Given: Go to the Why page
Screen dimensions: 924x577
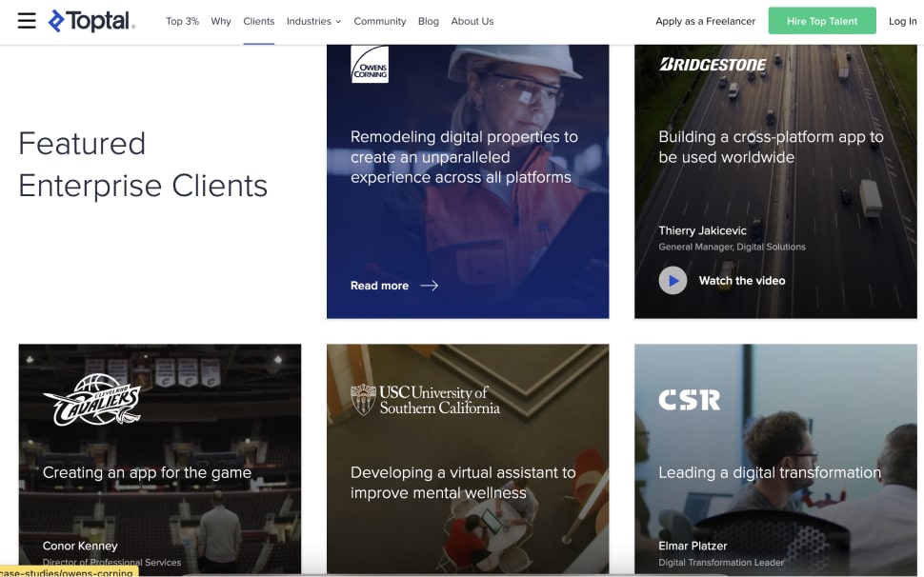Looking at the screenshot, I should pos(221,21).
